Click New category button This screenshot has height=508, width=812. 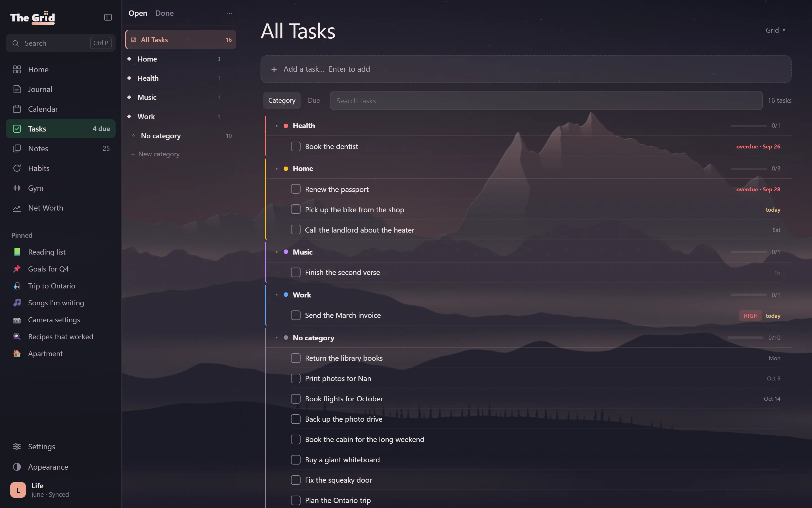pos(155,154)
